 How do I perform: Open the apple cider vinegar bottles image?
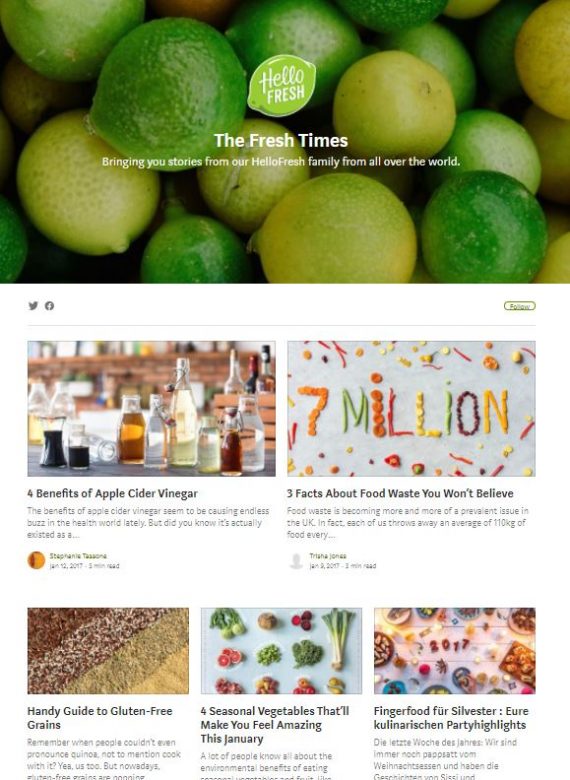click(151, 409)
